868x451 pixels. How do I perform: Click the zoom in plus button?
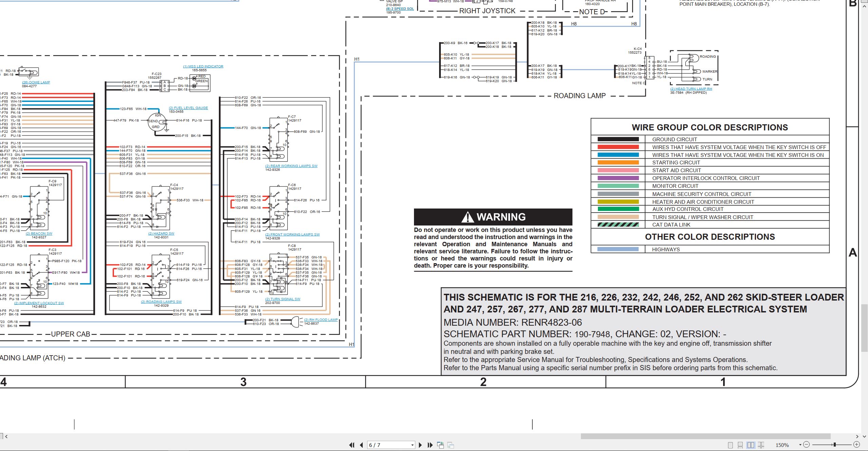856,445
